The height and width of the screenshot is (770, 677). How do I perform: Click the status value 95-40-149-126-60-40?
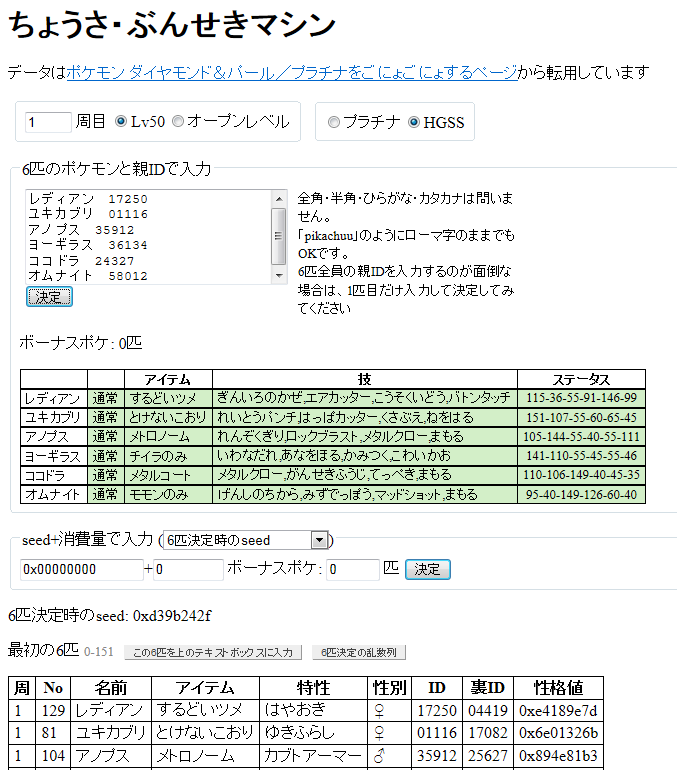581,495
